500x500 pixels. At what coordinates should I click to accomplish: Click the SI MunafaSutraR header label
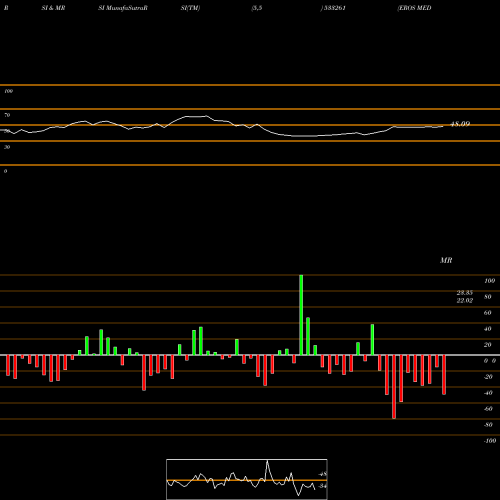click(x=123, y=8)
